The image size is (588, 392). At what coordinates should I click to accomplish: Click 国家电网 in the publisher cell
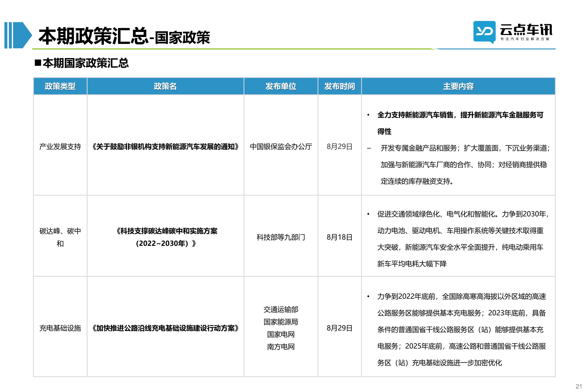(281, 334)
